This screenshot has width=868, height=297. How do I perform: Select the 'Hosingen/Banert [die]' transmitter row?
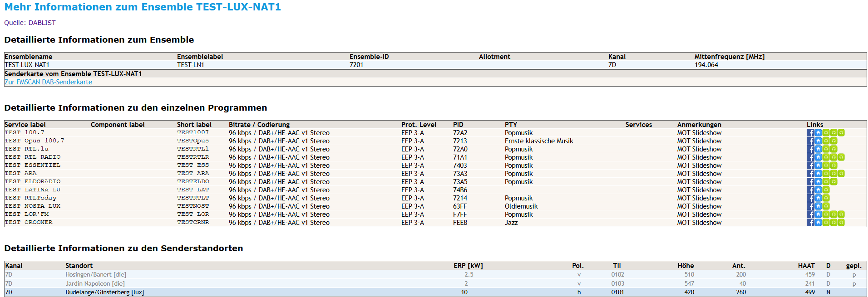[x=435, y=275]
